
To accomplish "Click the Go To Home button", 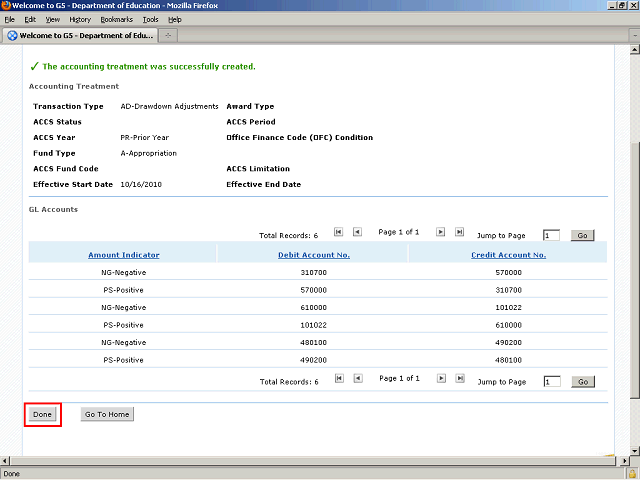I will click(107, 414).
